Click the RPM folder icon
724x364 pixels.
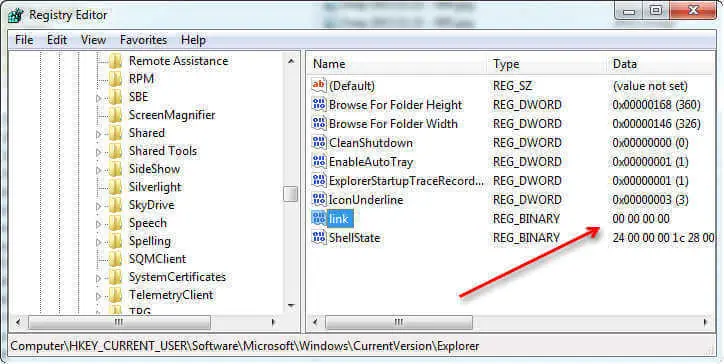pos(115,79)
